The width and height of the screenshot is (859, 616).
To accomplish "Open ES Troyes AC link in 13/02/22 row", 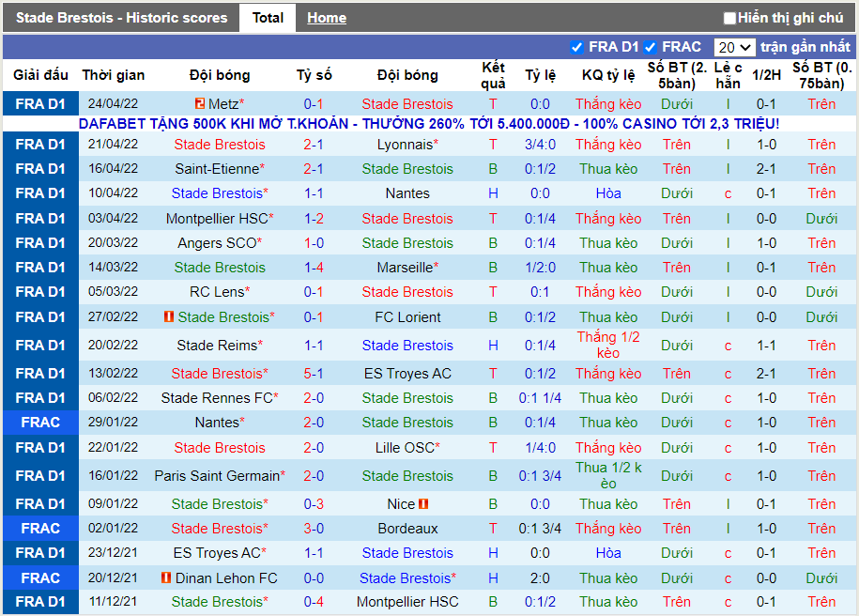I will coord(407,374).
